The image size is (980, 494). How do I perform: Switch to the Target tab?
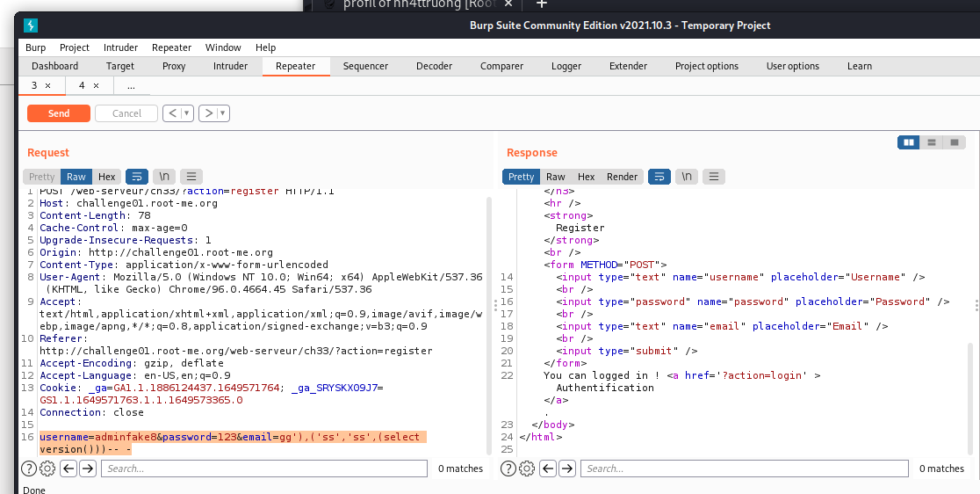[x=120, y=66]
